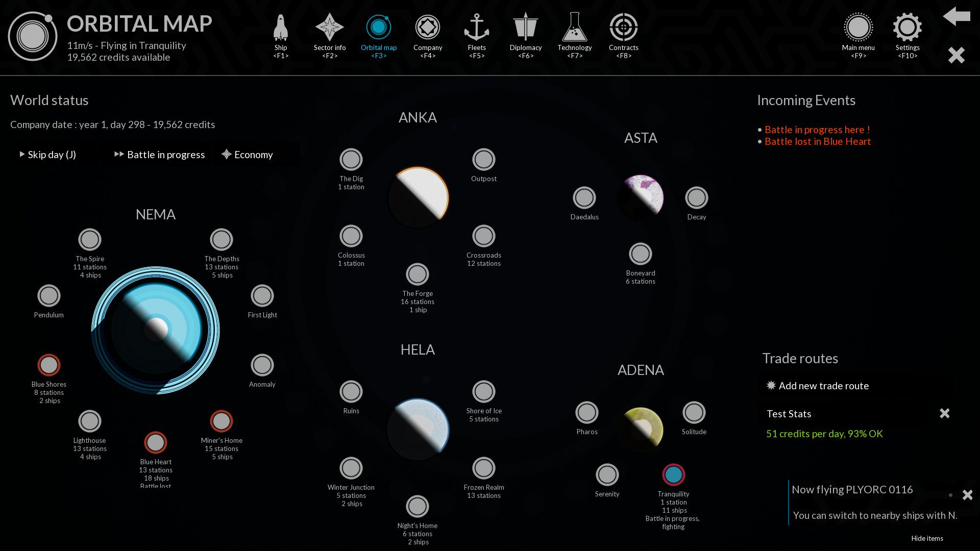The height and width of the screenshot is (551, 980).
Task: Hide items in the notification area
Action: tap(927, 538)
